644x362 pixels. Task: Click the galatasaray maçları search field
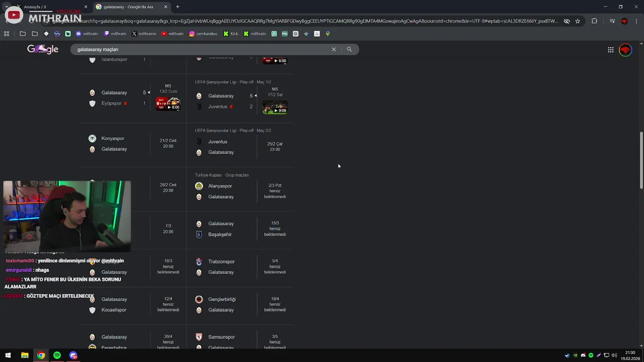pyautogui.click(x=201, y=49)
